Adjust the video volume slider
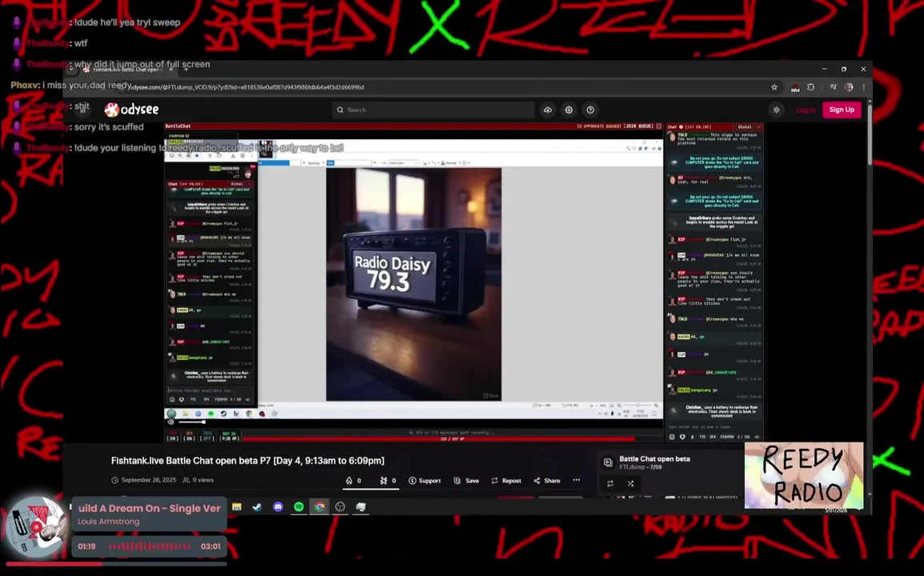Viewport: 924px width, 576px height. pos(191,422)
